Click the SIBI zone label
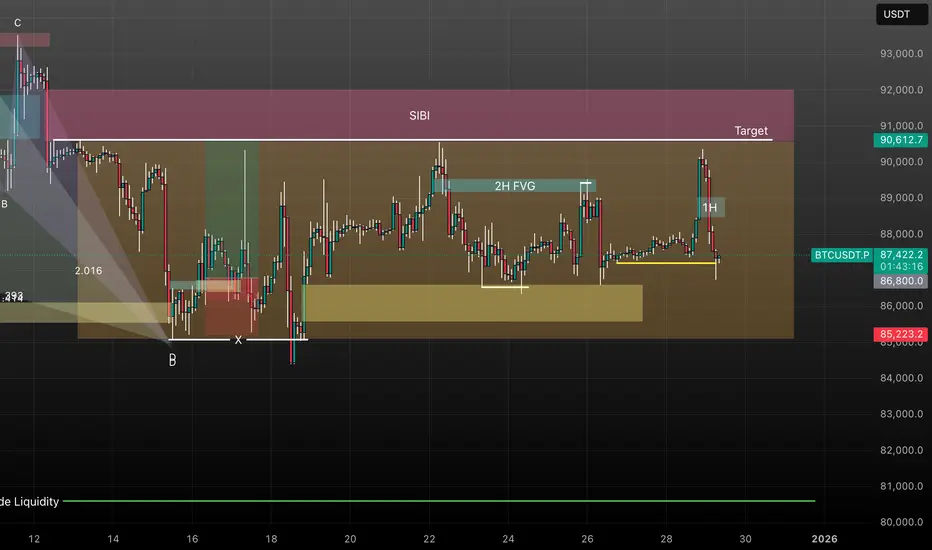932x550 pixels. [x=419, y=116]
